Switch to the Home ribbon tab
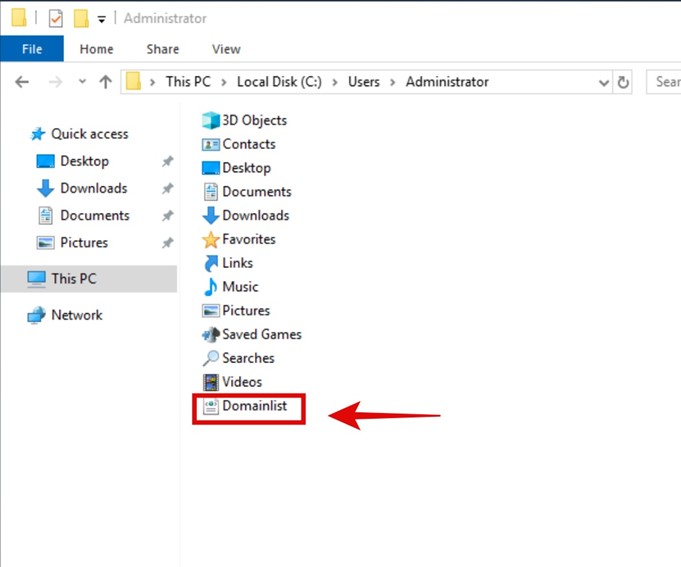 tap(96, 49)
